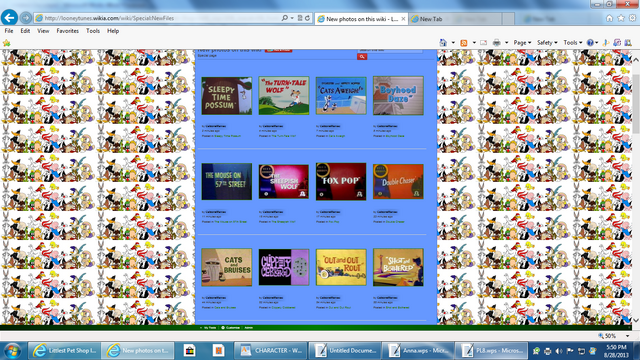The image size is (640, 360).
Task: Go back using the browser Back arrow
Action: click(x=9, y=18)
